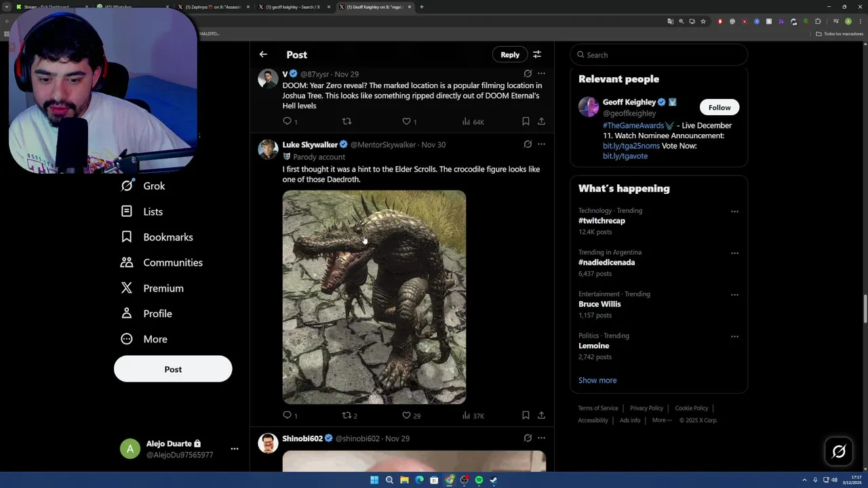Screen dimensions: 868x488
Task: Open more options for #nadiedicenada trend
Action: 734,253
